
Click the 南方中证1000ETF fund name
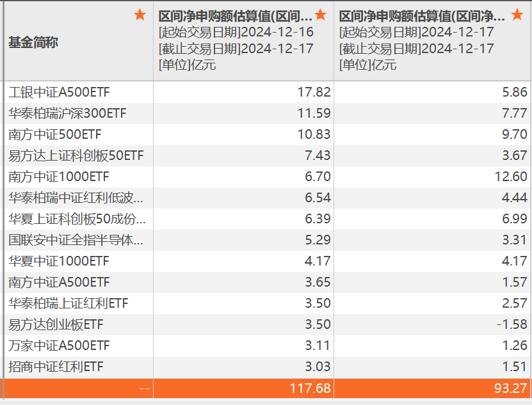pyautogui.click(x=59, y=177)
